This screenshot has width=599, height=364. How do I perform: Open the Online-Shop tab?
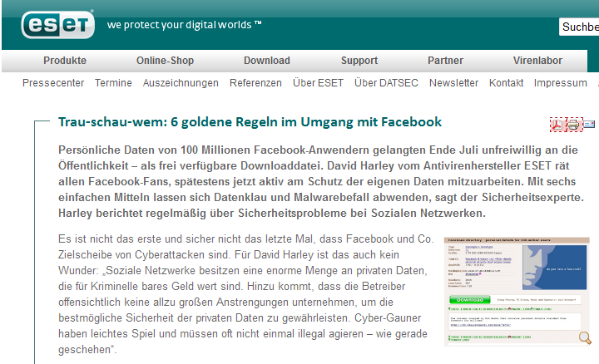[164, 61]
